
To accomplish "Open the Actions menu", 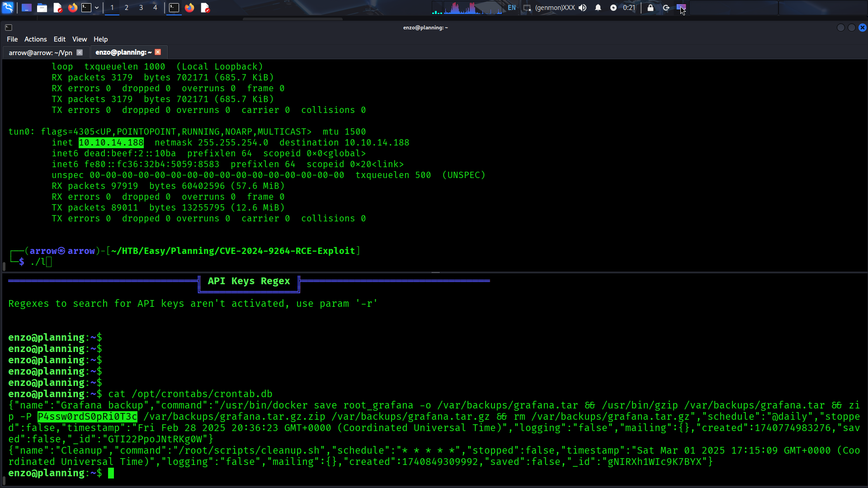I will 35,39.
